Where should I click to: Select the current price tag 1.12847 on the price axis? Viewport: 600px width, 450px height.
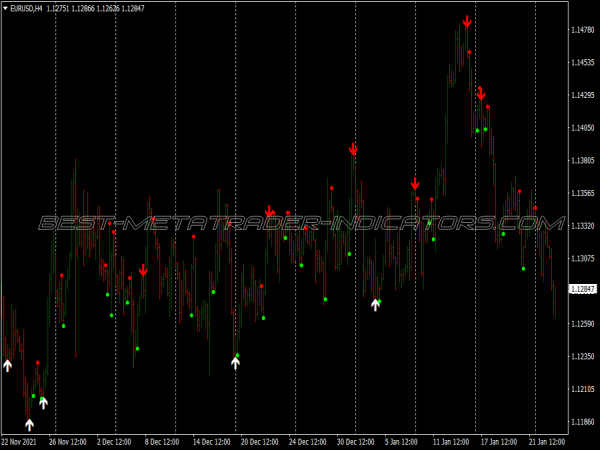[x=583, y=289]
